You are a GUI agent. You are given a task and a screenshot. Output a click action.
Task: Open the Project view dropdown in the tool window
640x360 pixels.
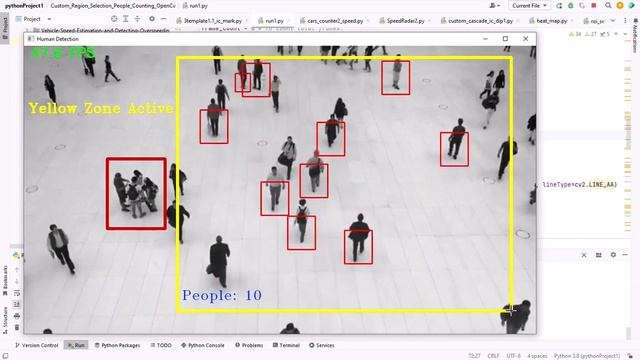click(49, 19)
